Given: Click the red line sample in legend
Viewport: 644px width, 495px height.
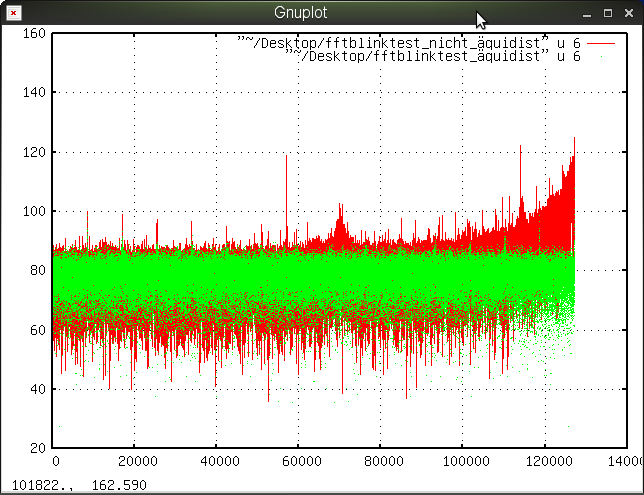Looking at the screenshot, I should (x=600, y=44).
